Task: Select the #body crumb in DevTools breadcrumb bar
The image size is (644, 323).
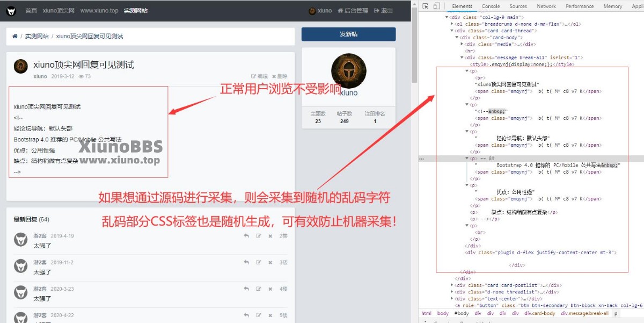Action: 461,313
